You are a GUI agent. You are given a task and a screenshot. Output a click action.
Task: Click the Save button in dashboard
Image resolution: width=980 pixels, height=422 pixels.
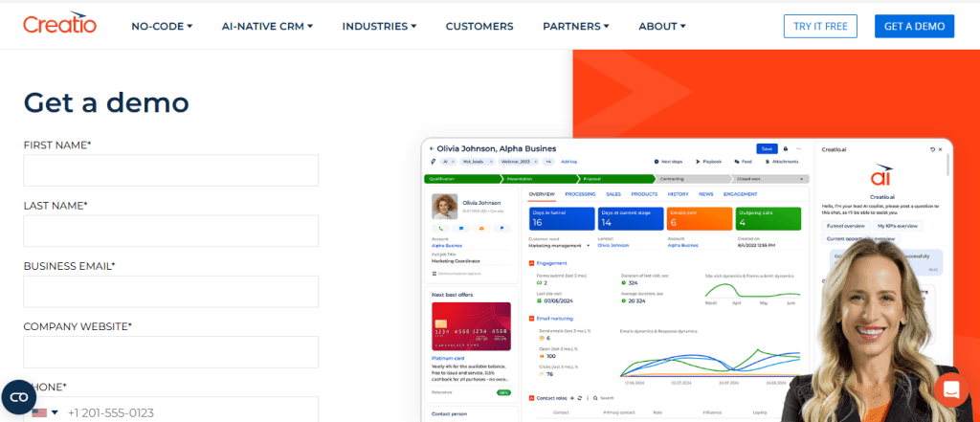[x=767, y=148]
